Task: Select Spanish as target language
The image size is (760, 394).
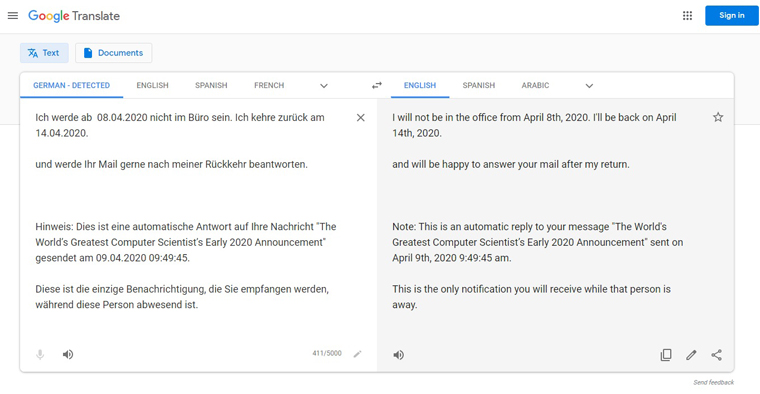Action: [478, 85]
